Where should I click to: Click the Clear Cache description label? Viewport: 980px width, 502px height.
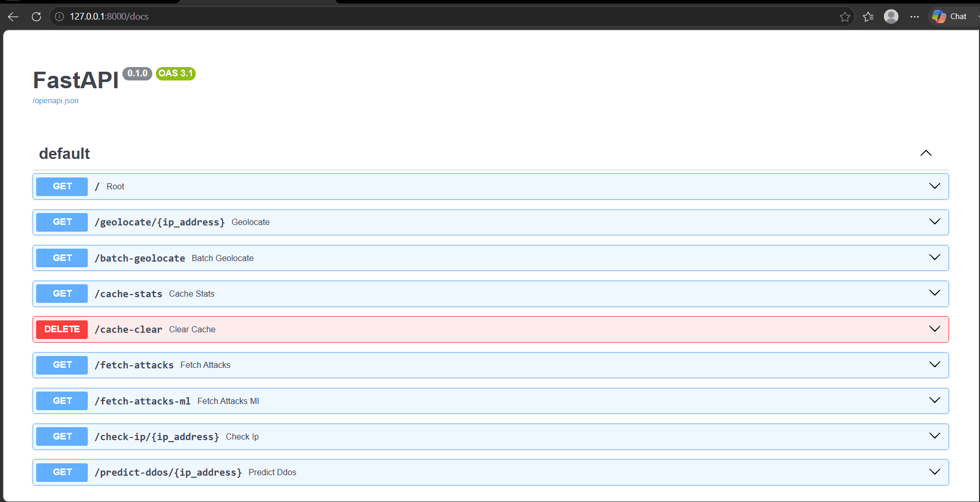(x=192, y=329)
